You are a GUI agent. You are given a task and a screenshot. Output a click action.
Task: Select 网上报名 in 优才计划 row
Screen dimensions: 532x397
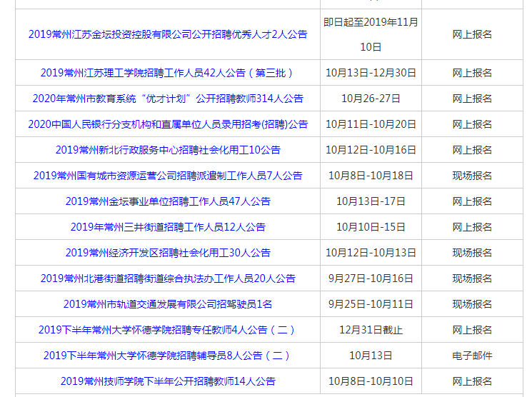coord(472,99)
